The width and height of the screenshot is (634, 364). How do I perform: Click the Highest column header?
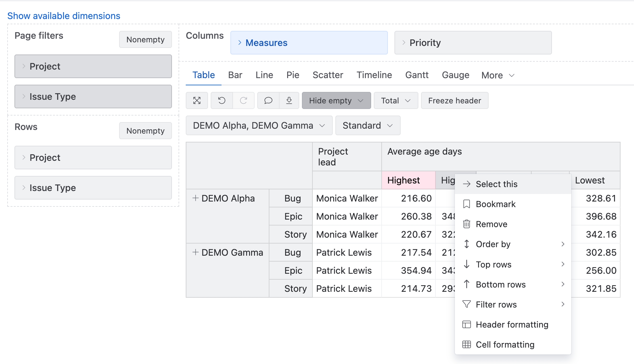click(x=408, y=180)
